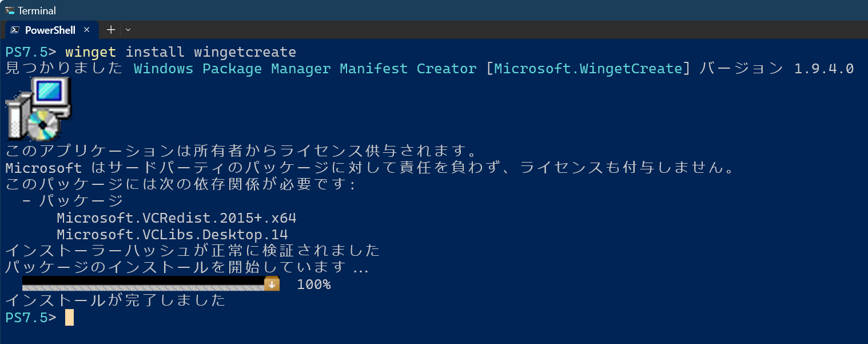The image size is (868, 344).
Task: Click the version number 1.9.4.0
Action: (823, 69)
